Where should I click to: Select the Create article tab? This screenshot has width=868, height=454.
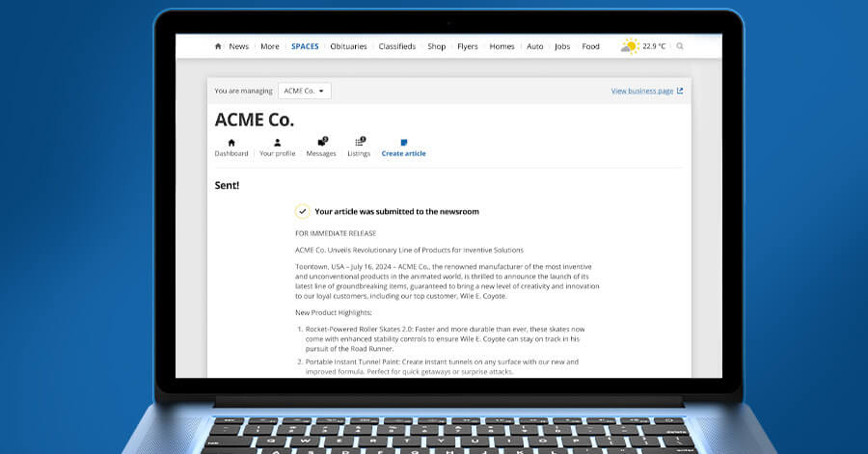click(403, 148)
